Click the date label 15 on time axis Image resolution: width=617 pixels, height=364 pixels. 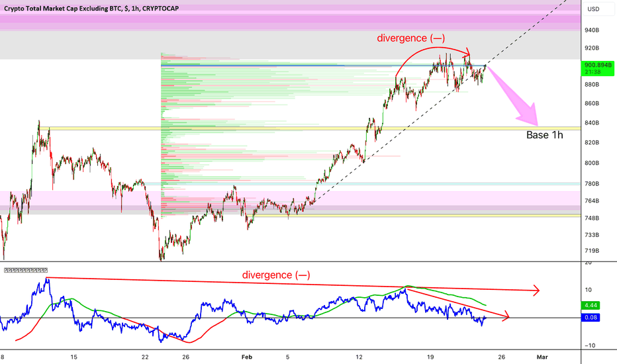click(73, 357)
